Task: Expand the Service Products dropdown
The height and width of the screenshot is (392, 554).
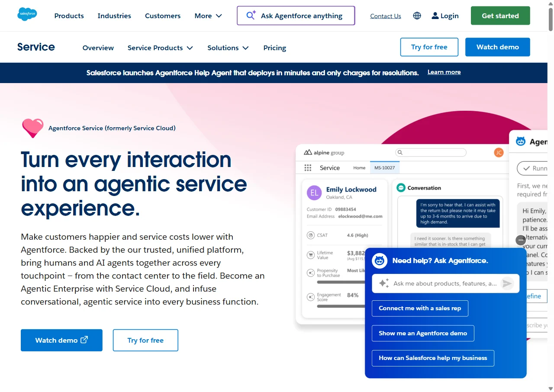Action: point(160,48)
